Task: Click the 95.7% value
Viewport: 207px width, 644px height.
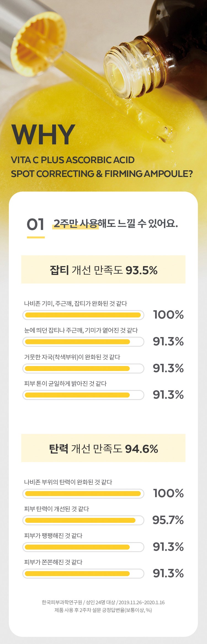Action: [x=168, y=520]
